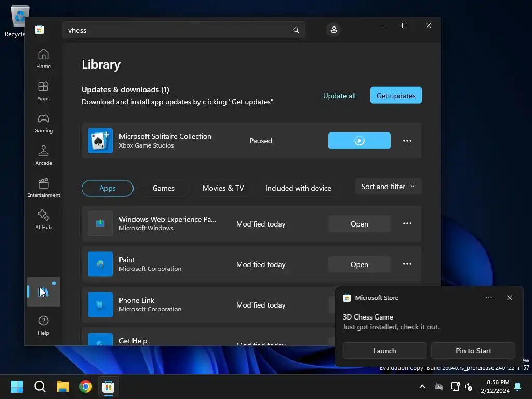Show hidden system tray icons
The width and height of the screenshot is (532, 399).
tap(422, 387)
